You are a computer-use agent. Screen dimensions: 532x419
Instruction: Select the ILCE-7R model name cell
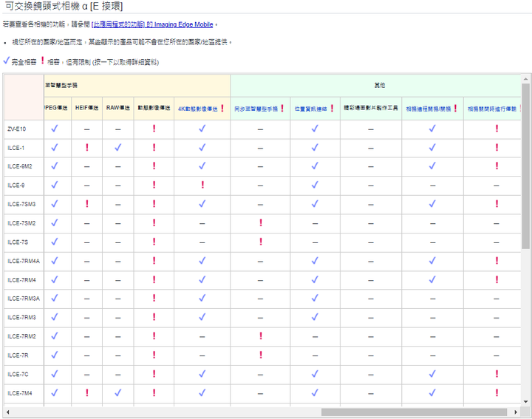(24, 356)
